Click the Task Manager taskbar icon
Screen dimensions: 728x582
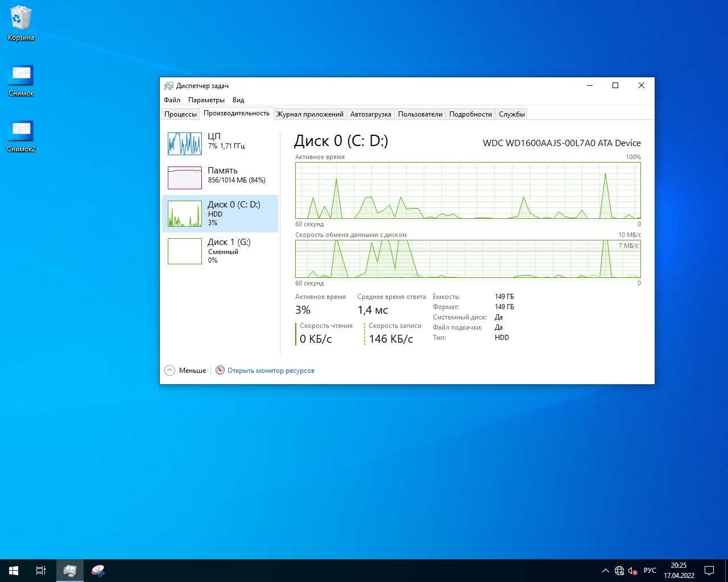[70, 571]
